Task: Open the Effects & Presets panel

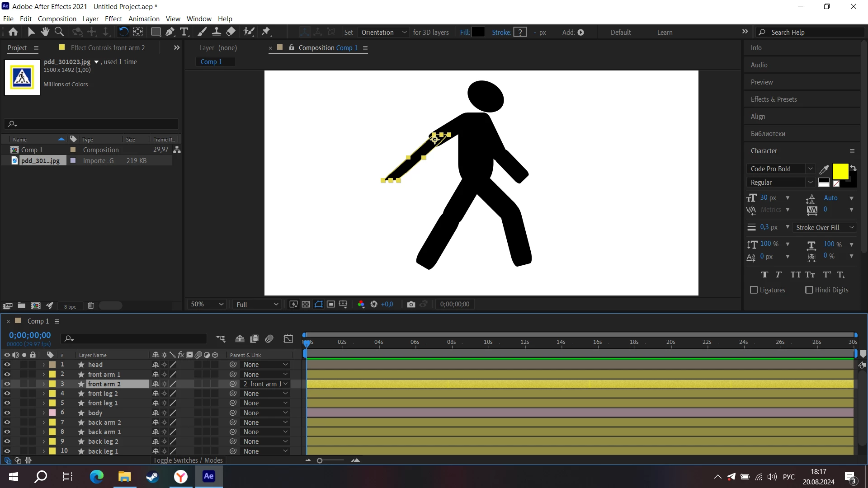Action: (774, 99)
